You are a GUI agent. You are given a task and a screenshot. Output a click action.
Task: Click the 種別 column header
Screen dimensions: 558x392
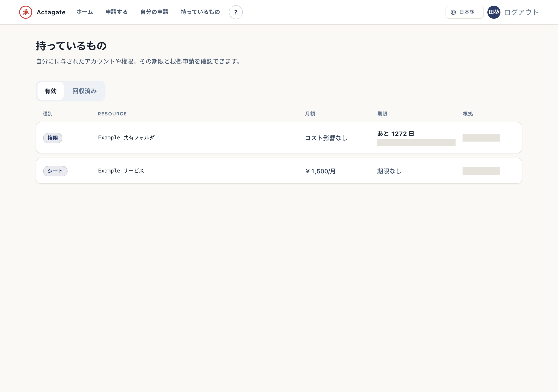pos(48,114)
